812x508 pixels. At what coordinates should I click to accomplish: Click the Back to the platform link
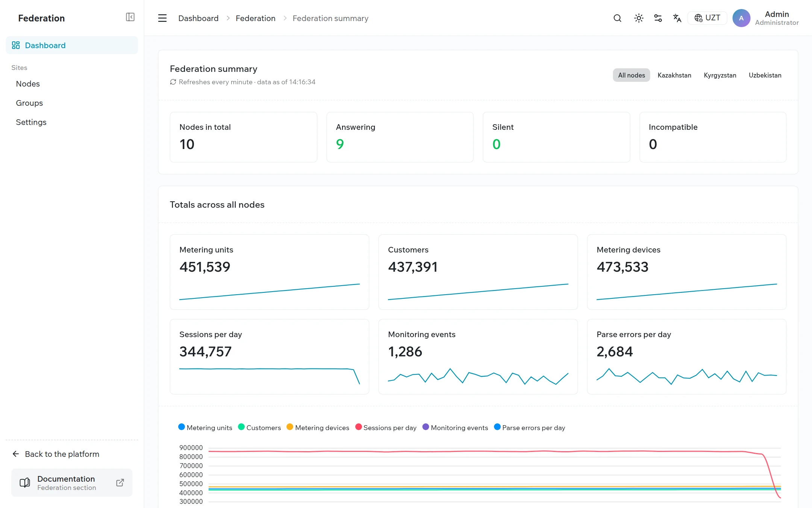click(56, 454)
